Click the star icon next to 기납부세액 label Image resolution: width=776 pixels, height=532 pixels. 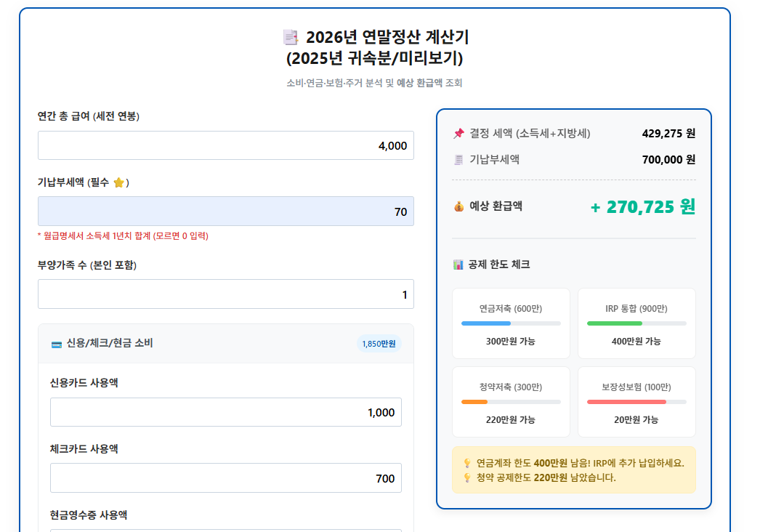coord(118,182)
